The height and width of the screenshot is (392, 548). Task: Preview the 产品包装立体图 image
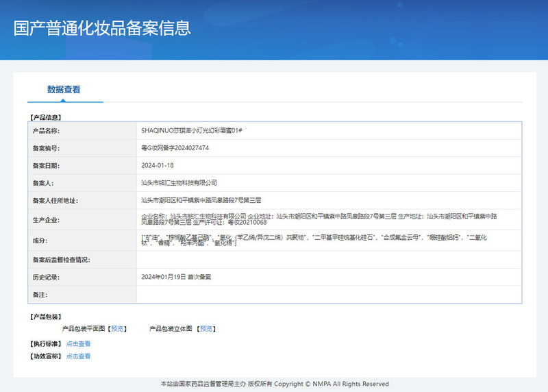206,329
